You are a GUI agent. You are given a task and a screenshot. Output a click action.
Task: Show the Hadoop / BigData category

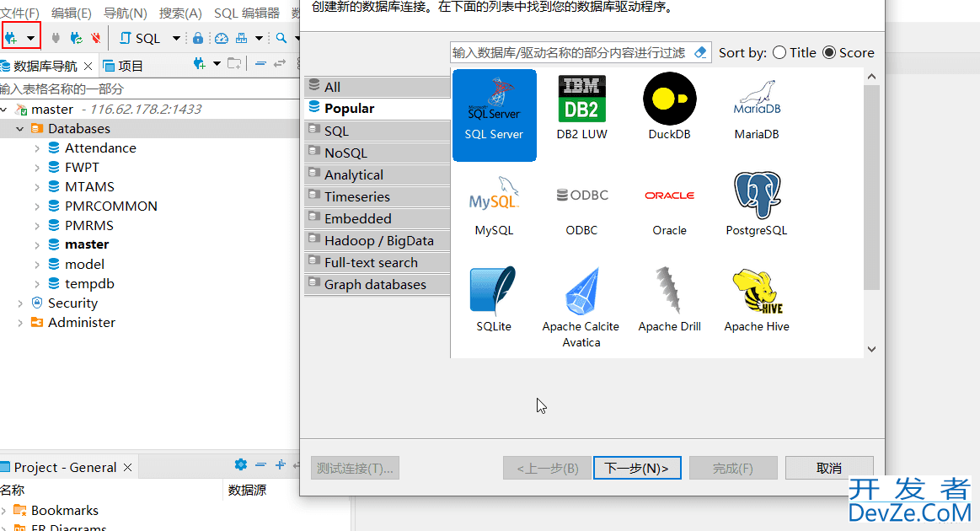[x=377, y=240]
